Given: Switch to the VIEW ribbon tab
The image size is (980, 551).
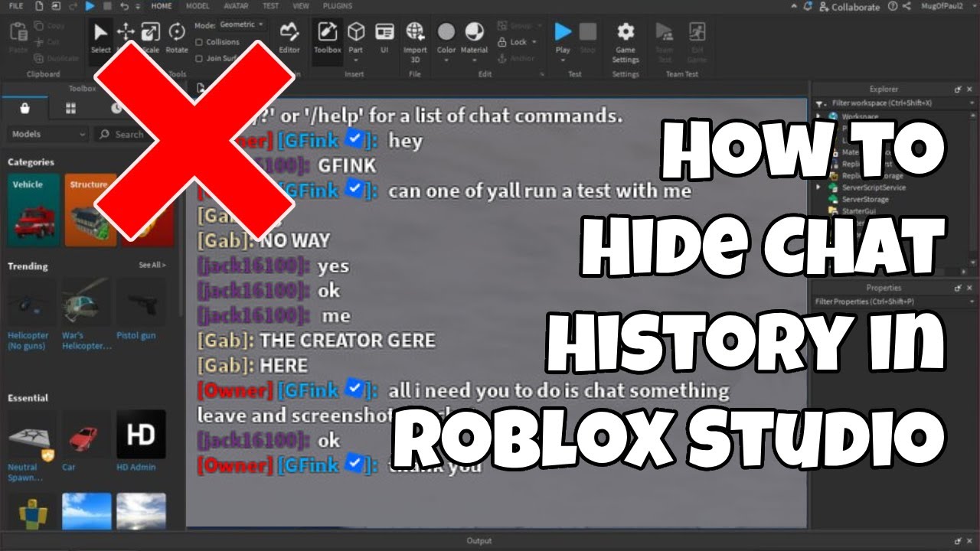Looking at the screenshot, I should click(x=301, y=6).
